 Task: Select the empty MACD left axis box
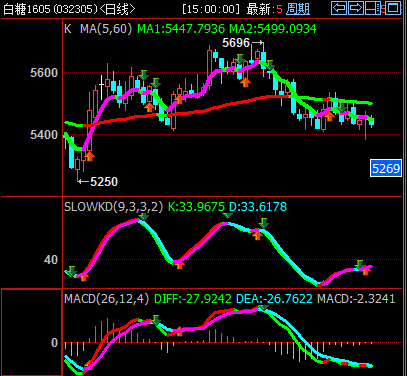(x=32, y=332)
